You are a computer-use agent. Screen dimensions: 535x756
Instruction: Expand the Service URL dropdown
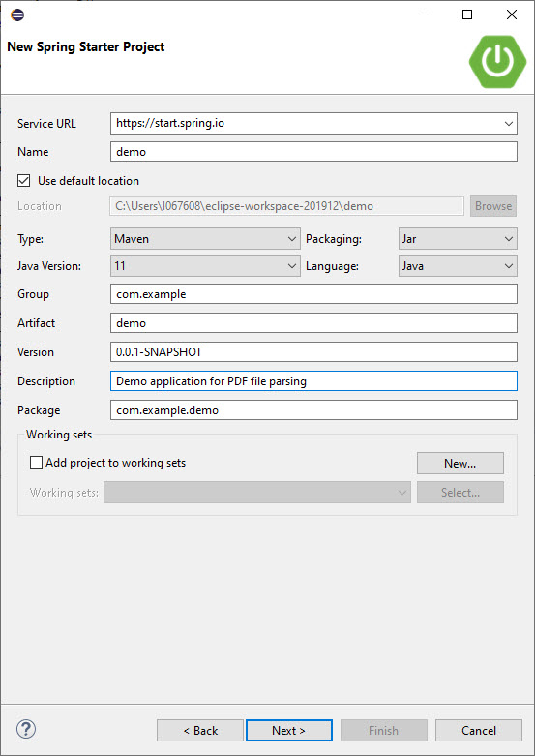coord(509,124)
